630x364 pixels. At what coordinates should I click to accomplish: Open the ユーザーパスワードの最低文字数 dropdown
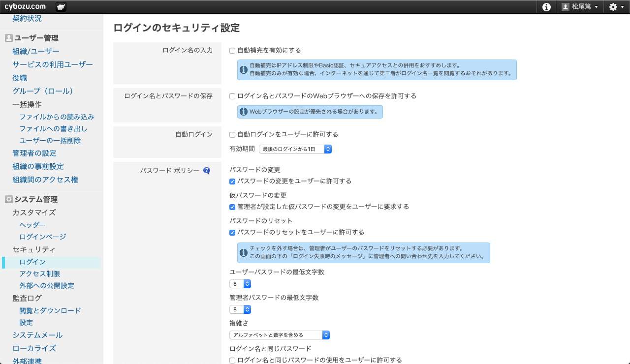(x=240, y=284)
